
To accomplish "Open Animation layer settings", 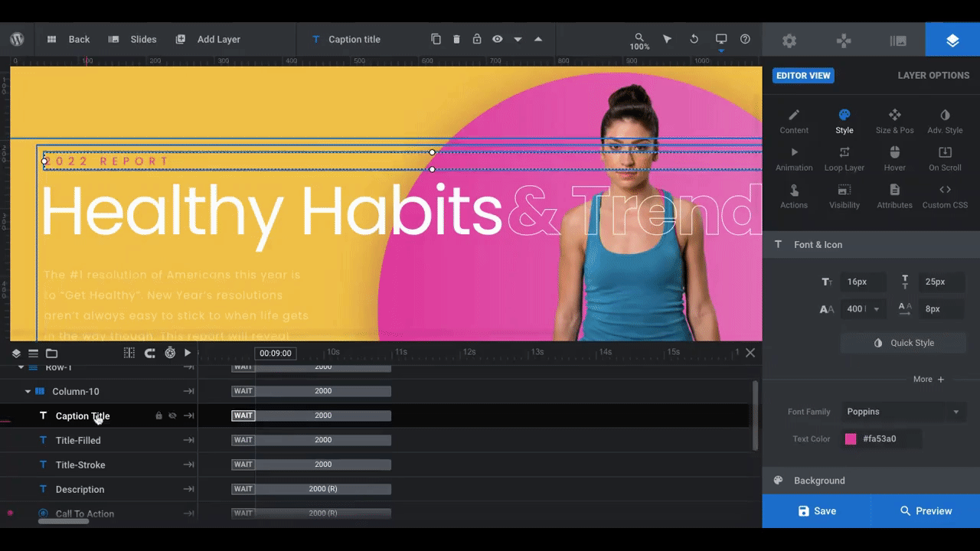I will 794,158.
